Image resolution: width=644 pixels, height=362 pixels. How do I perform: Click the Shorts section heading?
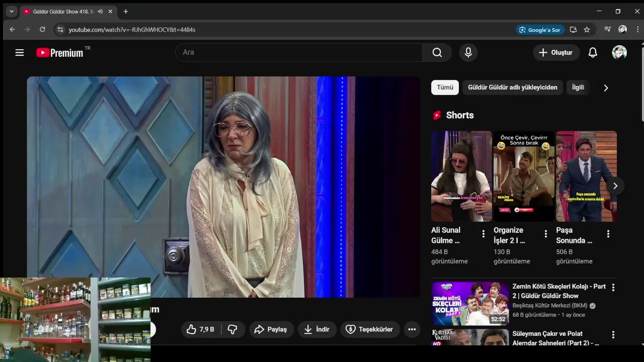pyautogui.click(x=460, y=115)
